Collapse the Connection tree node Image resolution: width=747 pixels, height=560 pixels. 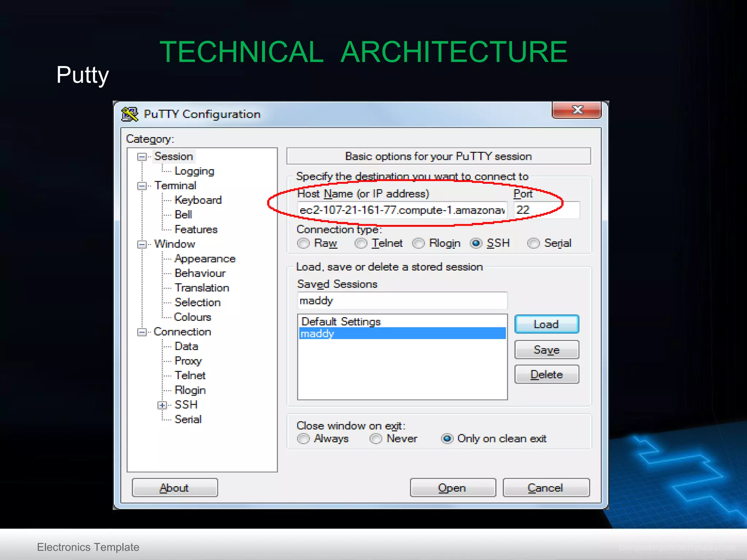(x=142, y=332)
